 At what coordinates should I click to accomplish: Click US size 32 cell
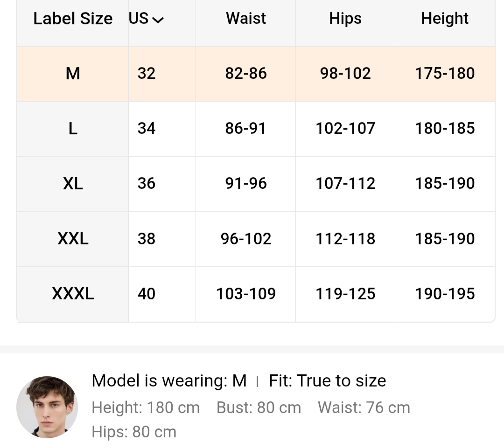coord(147,74)
